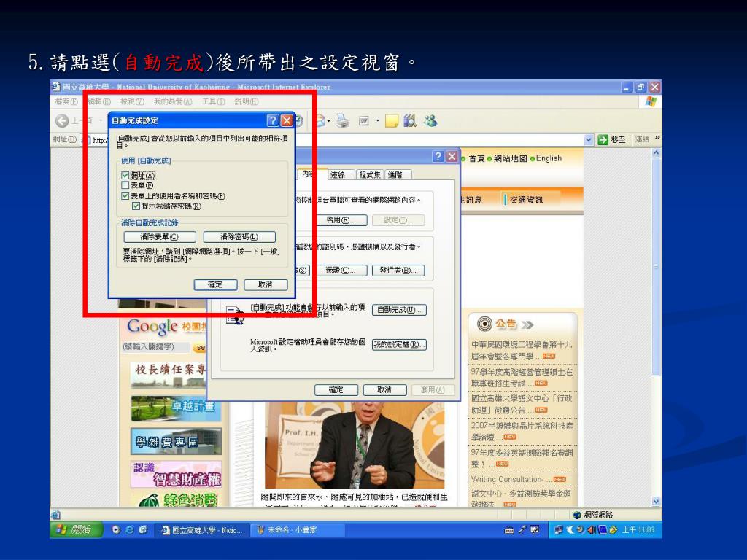The height and width of the screenshot is (560, 747).
Task: Click the Back arrow in the IE toolbar
Action: (62, 120)
